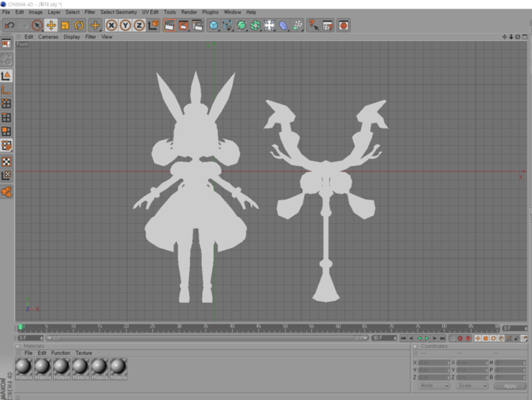The width and height of the screenshot is (532, 400).
Task: Click the green timeline playhead at frame 0
Action: coord(20,327)
